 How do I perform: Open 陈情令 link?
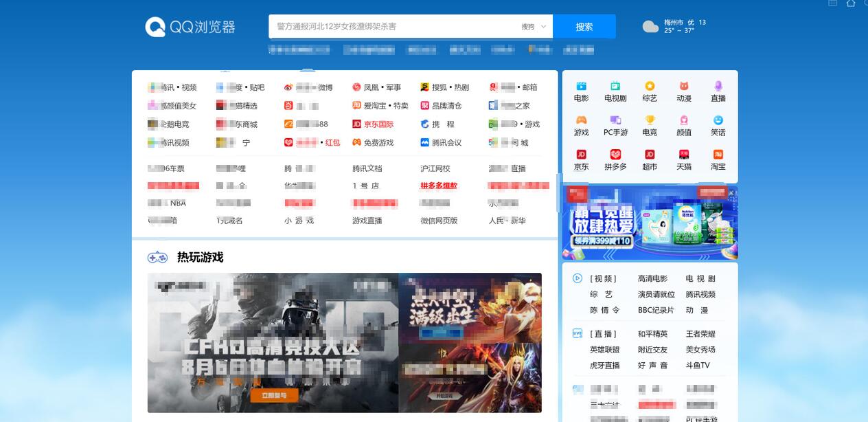605,310
